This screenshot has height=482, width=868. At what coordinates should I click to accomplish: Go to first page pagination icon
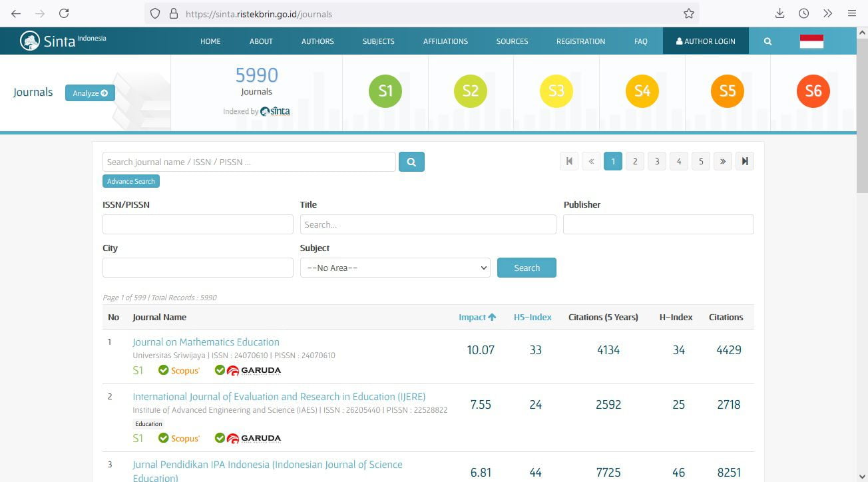pos(569,161)
